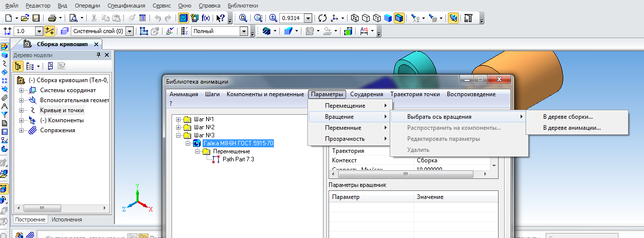The height and width of the screenshot is (238, 644).
Task: Toggle the perspective projection view button
Action: coord(453,18)
